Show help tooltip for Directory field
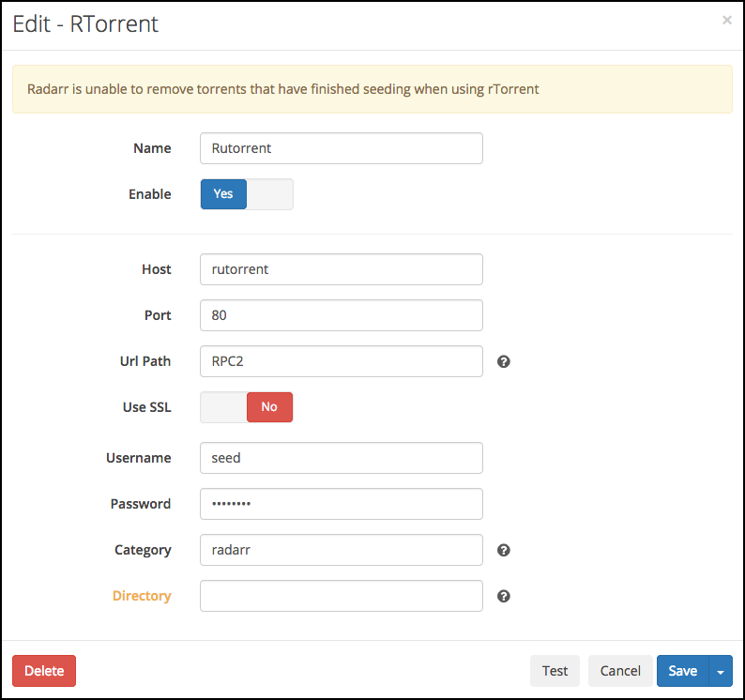The image size is (745, 700). tap(503, 596)
